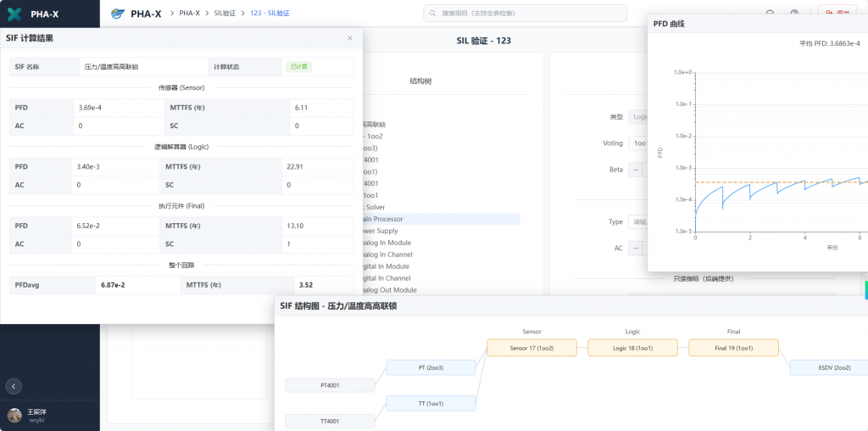This screenshot has width=868, height=431.
Task: Close the SIF 计算结果 dialog
Action: point(350,38)
